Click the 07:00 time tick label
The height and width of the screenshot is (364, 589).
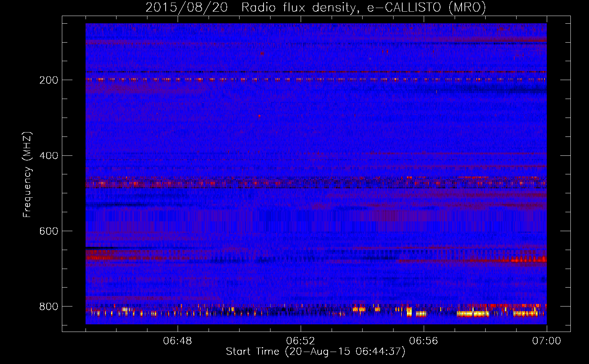pyautogui.click(x=547, y=341)
